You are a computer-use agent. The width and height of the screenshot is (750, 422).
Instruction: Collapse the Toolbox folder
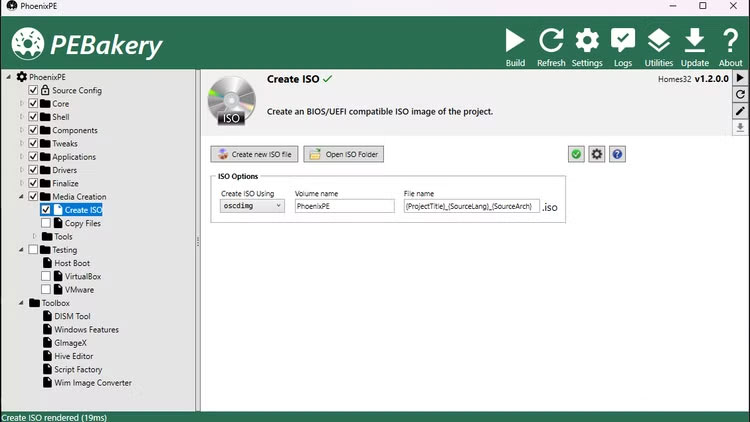point(22,303)
